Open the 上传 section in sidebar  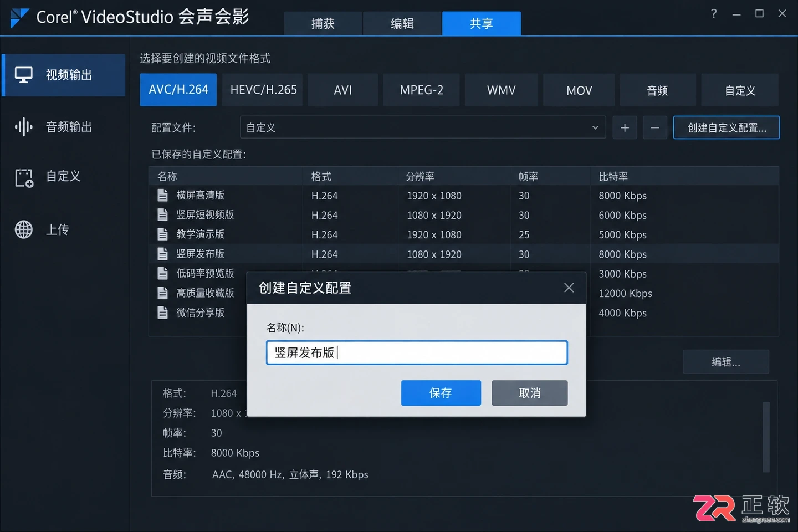[x=64, y=229]
